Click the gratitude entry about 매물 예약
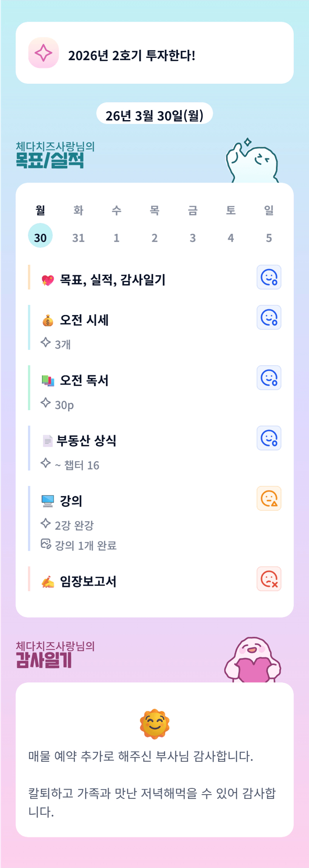This screenshot has width=309, height=868. [x=141, y=756]
